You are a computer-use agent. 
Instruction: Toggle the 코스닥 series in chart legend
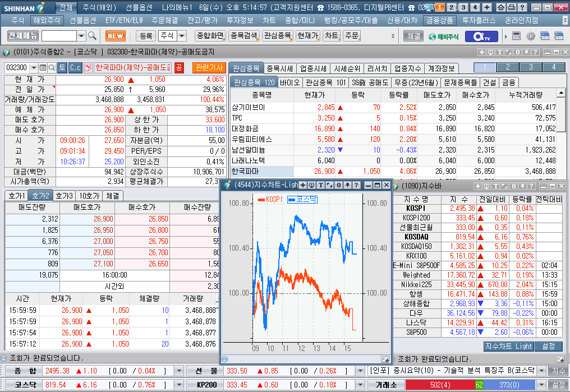(302, 200)
